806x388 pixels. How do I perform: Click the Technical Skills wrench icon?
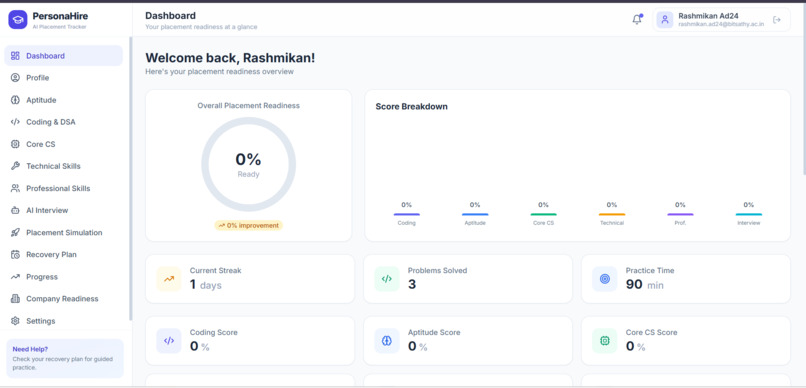(x=15, y=166)
